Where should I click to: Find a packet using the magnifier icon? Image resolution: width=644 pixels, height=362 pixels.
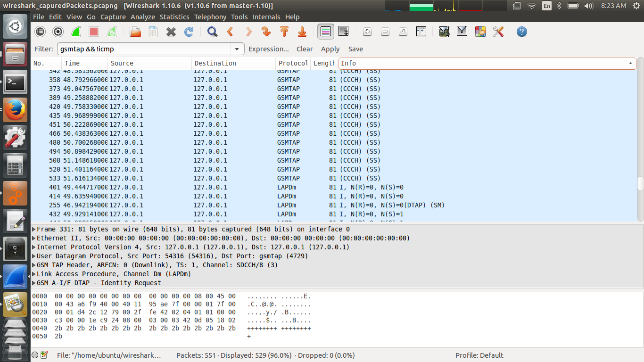pos(213,32)
